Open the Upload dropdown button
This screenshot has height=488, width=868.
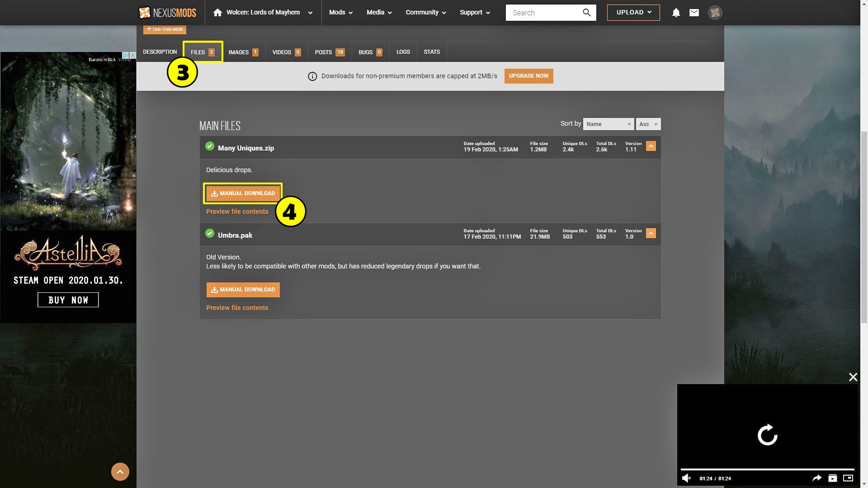click(x=633, y=13)
